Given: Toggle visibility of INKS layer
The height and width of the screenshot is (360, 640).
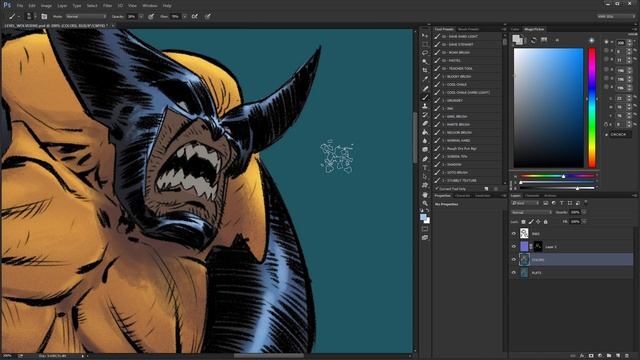Looking at the screenshot, I should (514, 233).
